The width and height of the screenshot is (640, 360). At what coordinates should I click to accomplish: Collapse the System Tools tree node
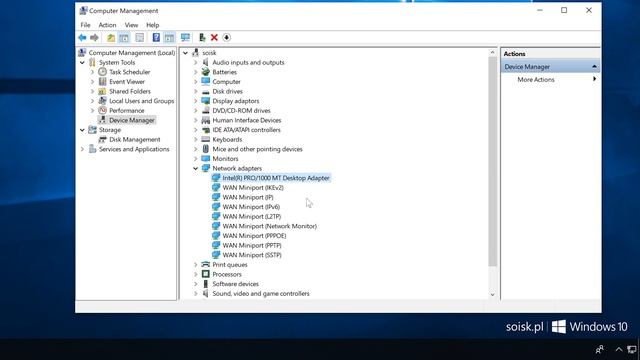tap(82, 62)
